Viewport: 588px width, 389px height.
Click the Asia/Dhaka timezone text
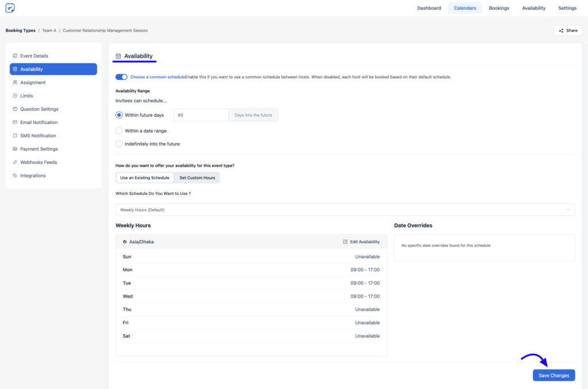(141, 242)
